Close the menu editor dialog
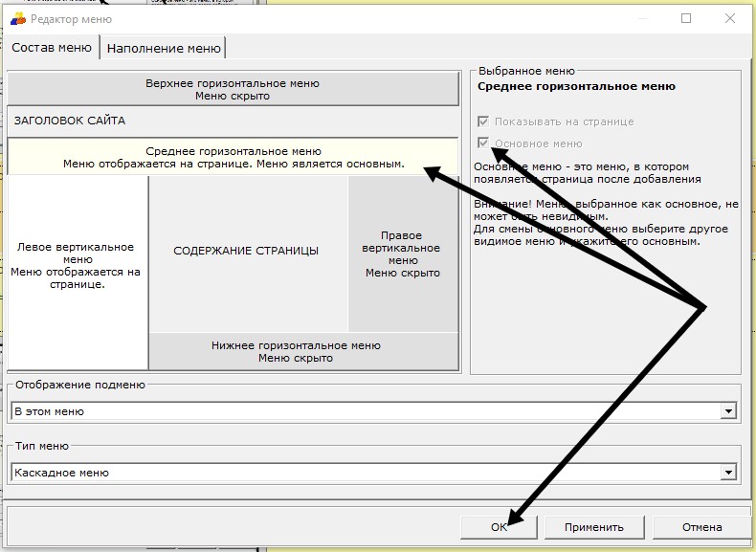Viewport: 756px width, 552px height. [x=730, y=18]
